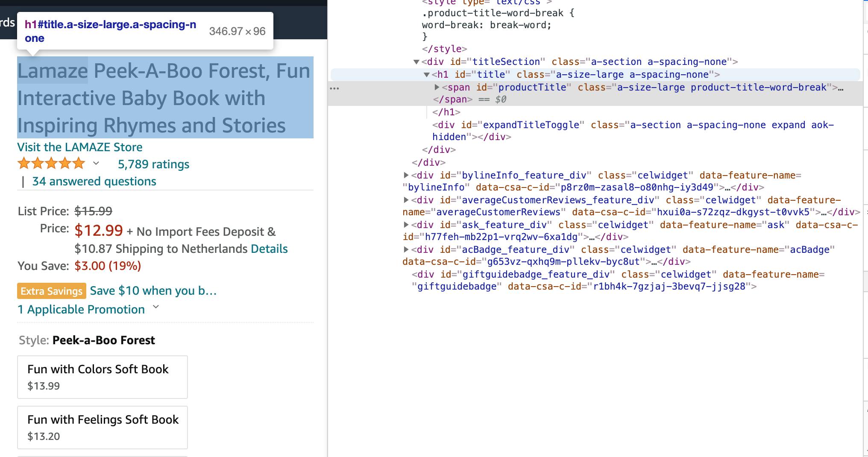Screen dimensions: 868x457
Task: Click the closing </h1> tag line
Action: tap(446, 112)
